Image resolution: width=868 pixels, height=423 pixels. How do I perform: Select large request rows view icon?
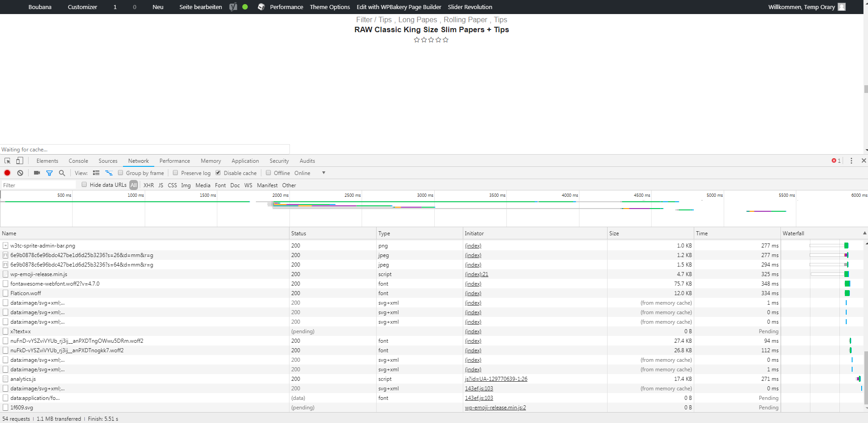(x=96, y=173)
